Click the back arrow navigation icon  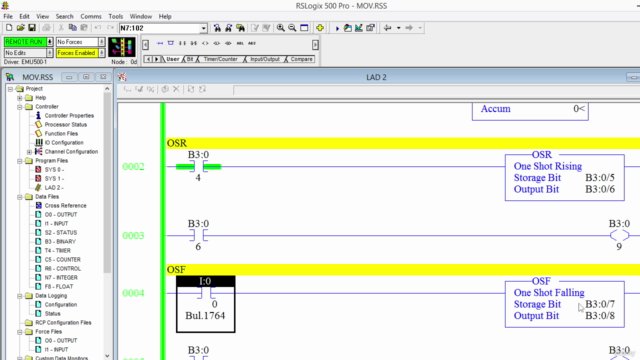coord(388,28)
